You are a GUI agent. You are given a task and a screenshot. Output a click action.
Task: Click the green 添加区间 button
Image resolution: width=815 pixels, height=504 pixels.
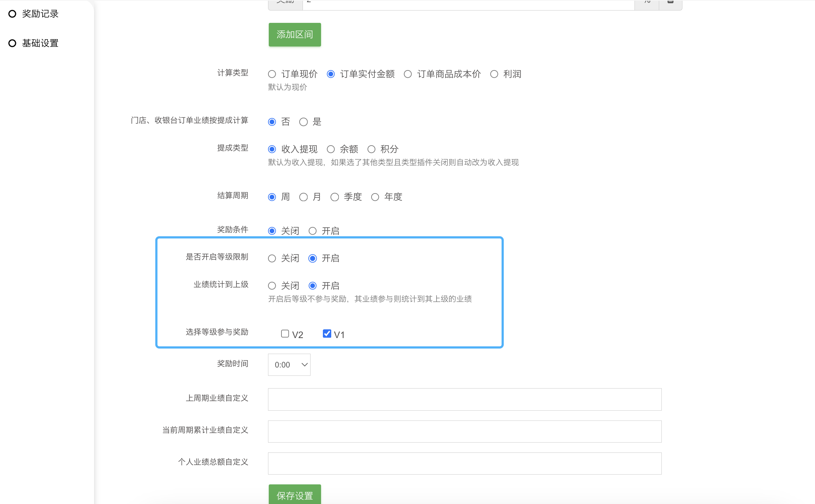click(295, 34)
